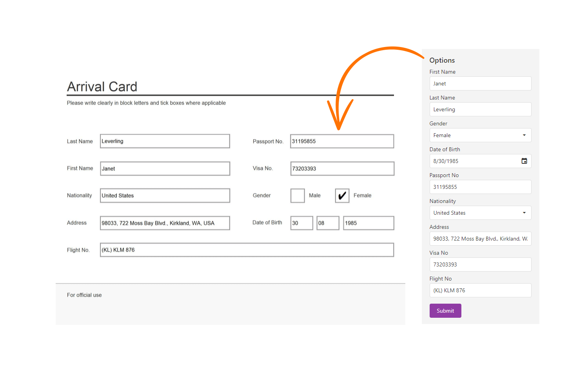Open the Date of Birth calendar picker icon
The height and width of the screenshot is (373, 588).
524,161
